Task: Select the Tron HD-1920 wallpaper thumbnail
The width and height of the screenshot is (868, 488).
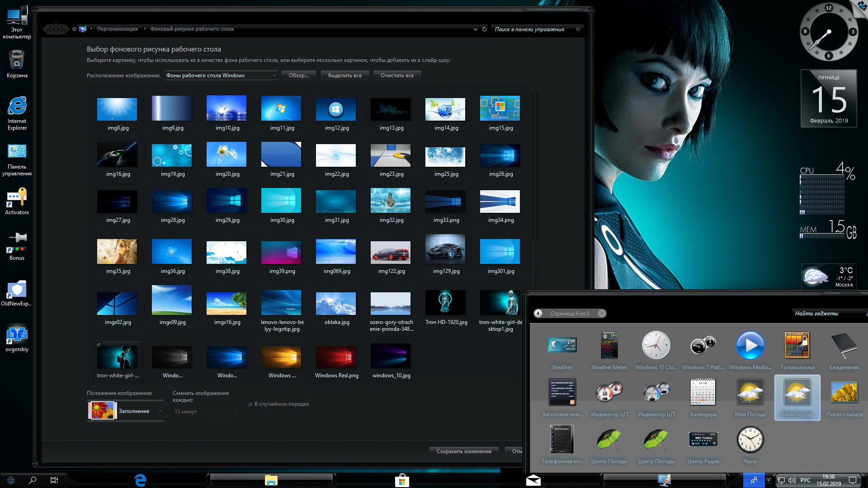Action: [445, 304]
